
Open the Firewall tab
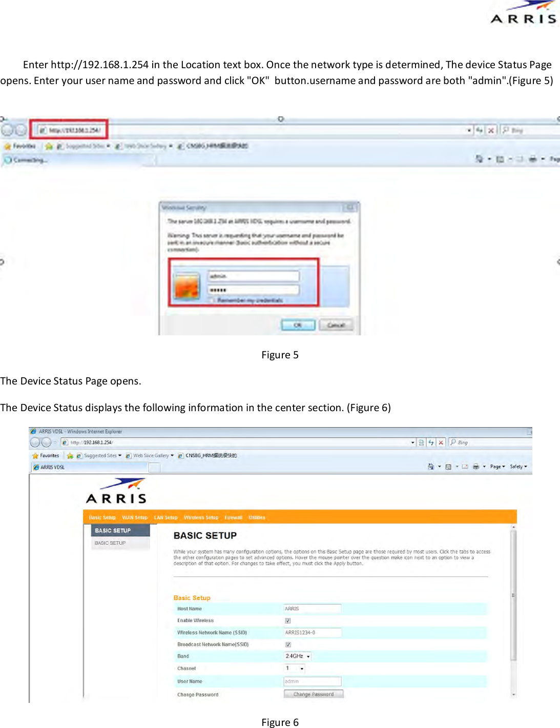point(233,517)
